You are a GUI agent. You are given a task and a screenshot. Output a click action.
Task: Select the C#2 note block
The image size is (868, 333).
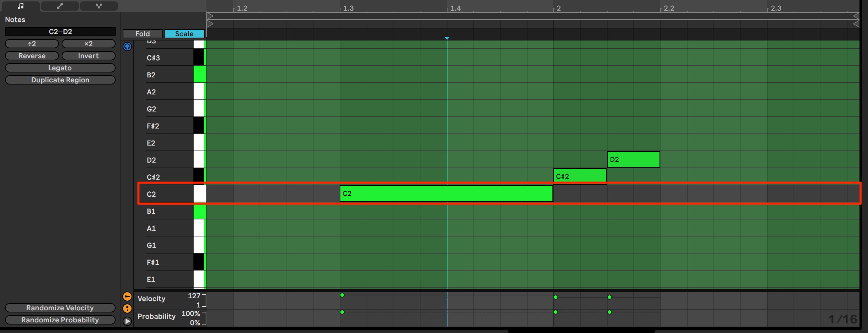580,176
